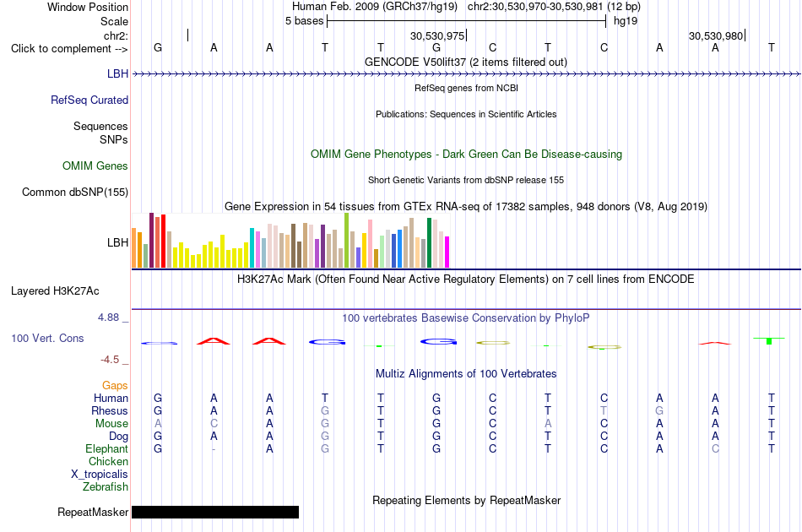The image size is (802, 532).
Task: Select the Rhesus alignment row label
Action: coord(110,410)
